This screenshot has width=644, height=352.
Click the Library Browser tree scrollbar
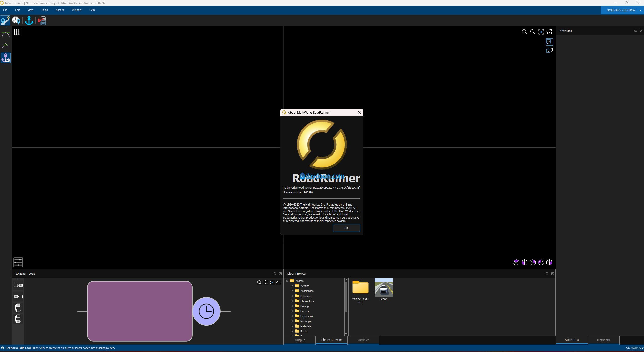coord(346,296)
